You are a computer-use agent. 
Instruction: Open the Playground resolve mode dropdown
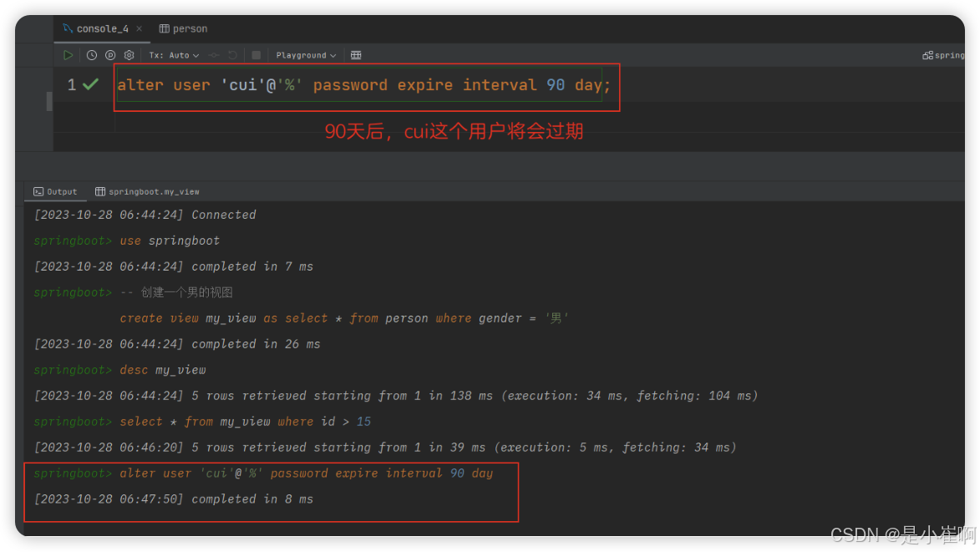click(x=307, y=55)
